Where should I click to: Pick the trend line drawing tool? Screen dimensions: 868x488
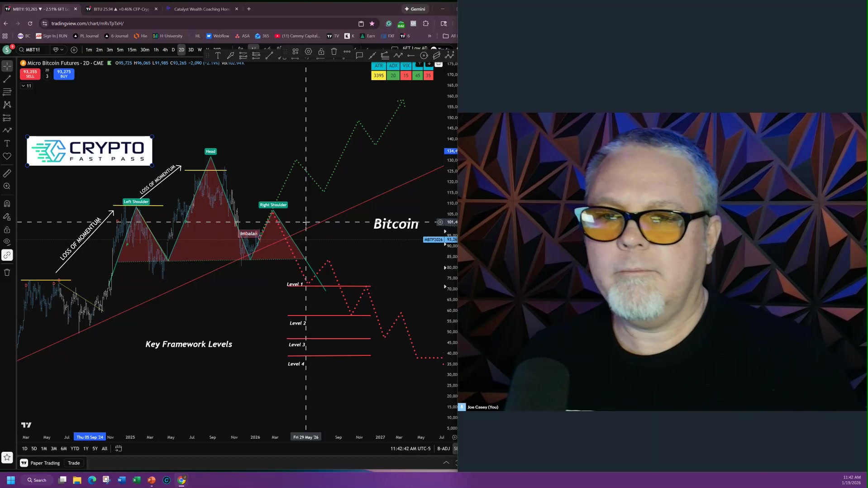7,79
